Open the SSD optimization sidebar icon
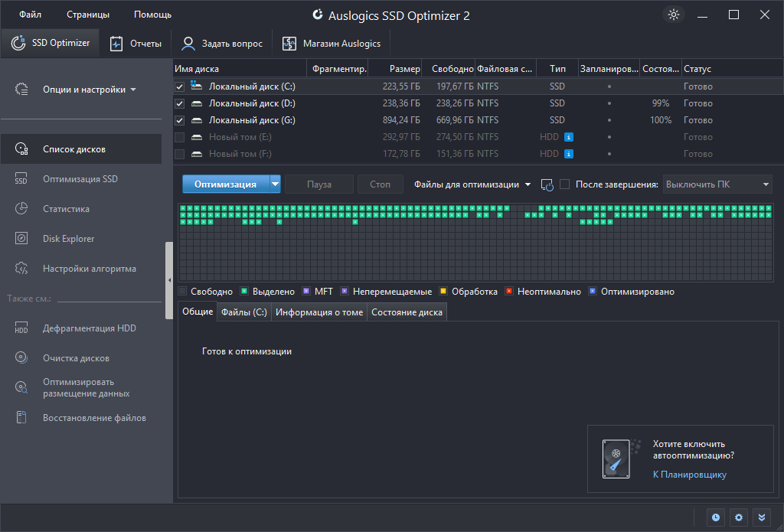This screenshot has width=784, height=532. (x=21, y=179)
